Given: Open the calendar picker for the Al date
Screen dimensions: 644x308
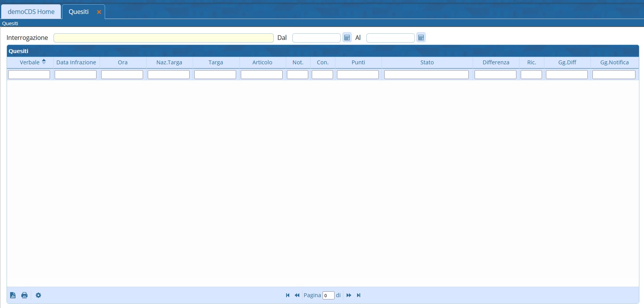Looking at the screenshot, I should pos(421,38).
